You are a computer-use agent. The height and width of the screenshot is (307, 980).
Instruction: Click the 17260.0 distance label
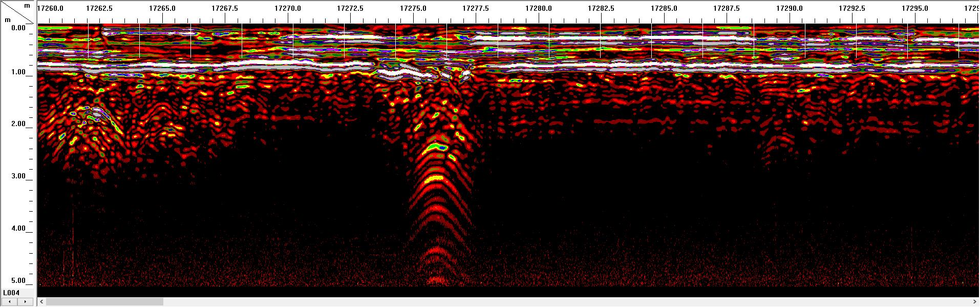[x=51, y=8]
